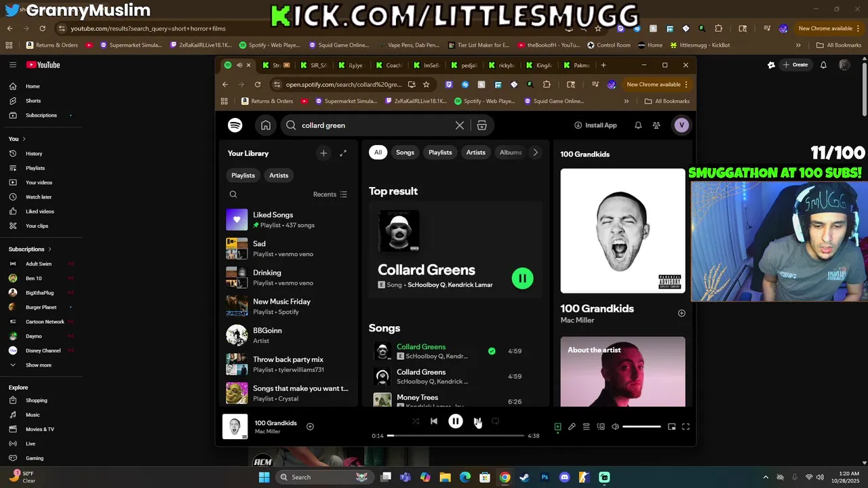Open YouTube Watch later

point(40,197)
